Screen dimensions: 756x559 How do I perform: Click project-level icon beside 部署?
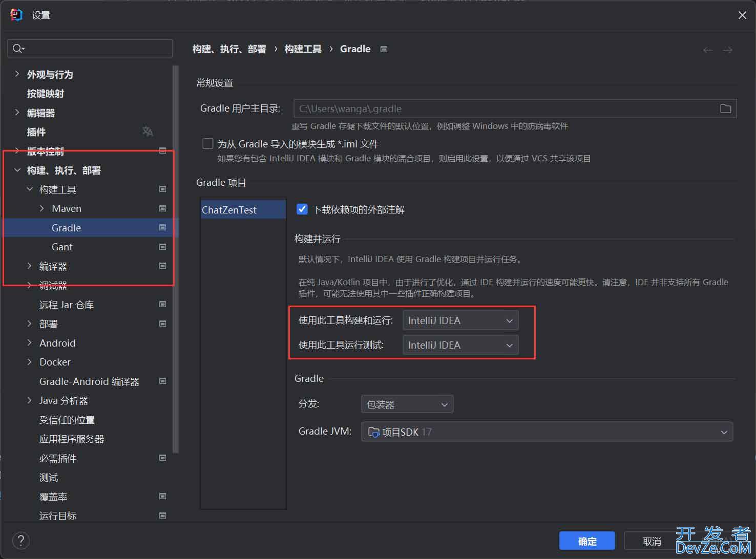pyautogui.click(x=162, y=324)
